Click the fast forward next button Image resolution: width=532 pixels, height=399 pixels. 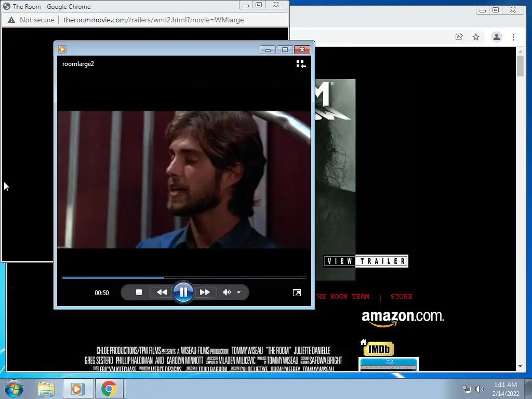pos(205,292)
